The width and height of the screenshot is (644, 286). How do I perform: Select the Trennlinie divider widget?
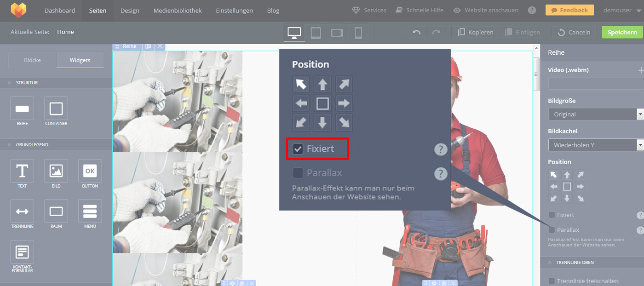[x=22, y=212]
